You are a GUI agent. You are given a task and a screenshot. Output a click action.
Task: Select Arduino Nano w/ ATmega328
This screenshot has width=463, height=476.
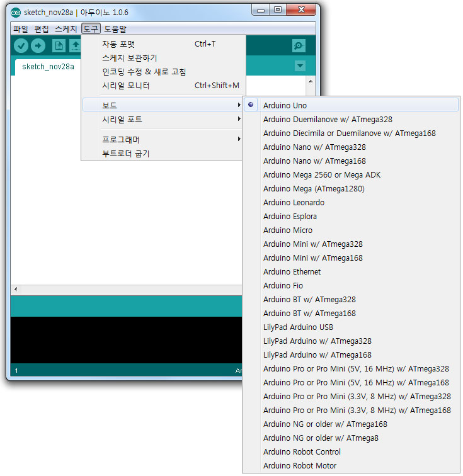[x=351, y=147]
